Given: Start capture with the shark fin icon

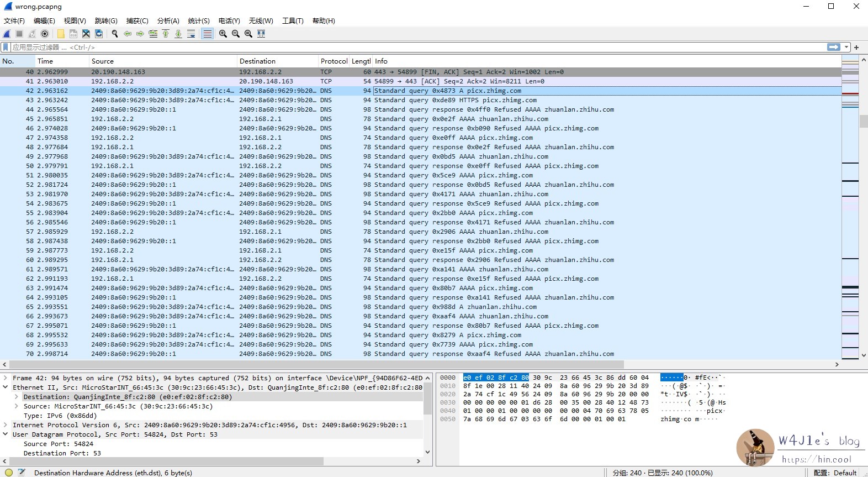Looking at the screenshot, I should pos(7,34).
